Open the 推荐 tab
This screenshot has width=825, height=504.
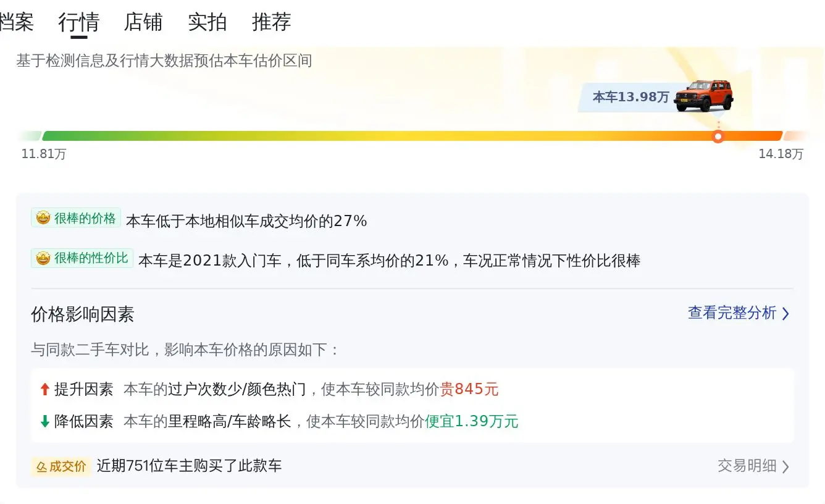coord(272,22)
